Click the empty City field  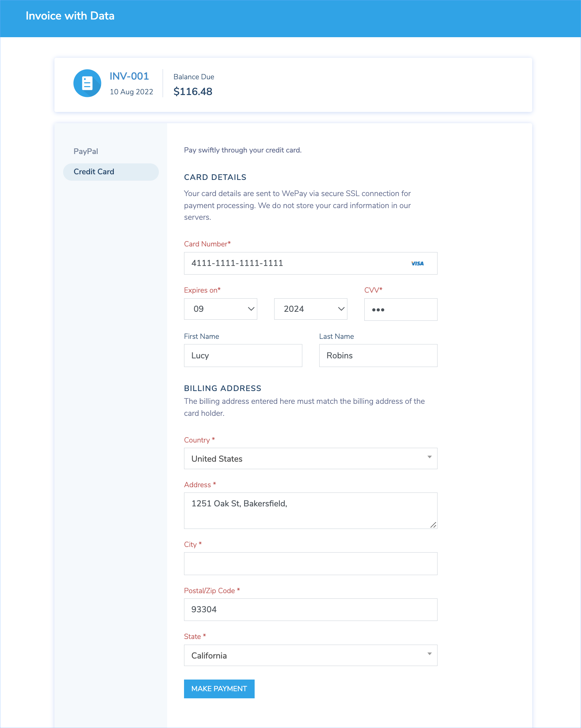[x=311, y=563]
